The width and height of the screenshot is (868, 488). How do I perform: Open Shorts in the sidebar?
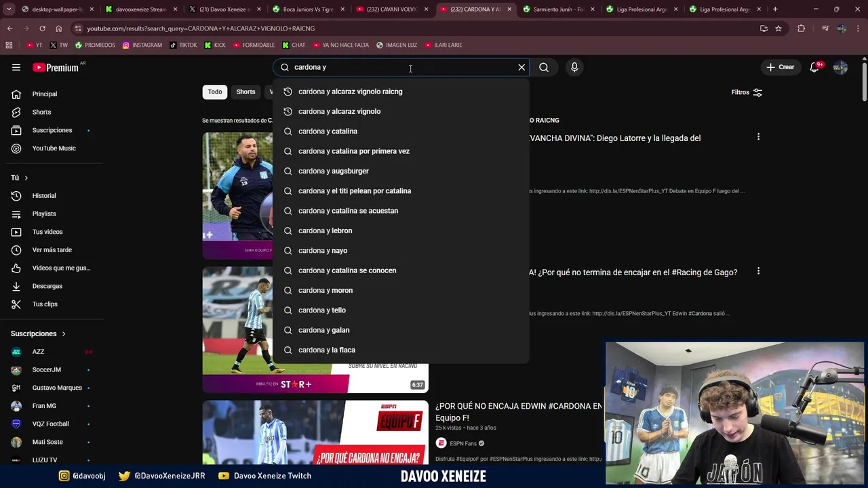(x=41, y=112)
